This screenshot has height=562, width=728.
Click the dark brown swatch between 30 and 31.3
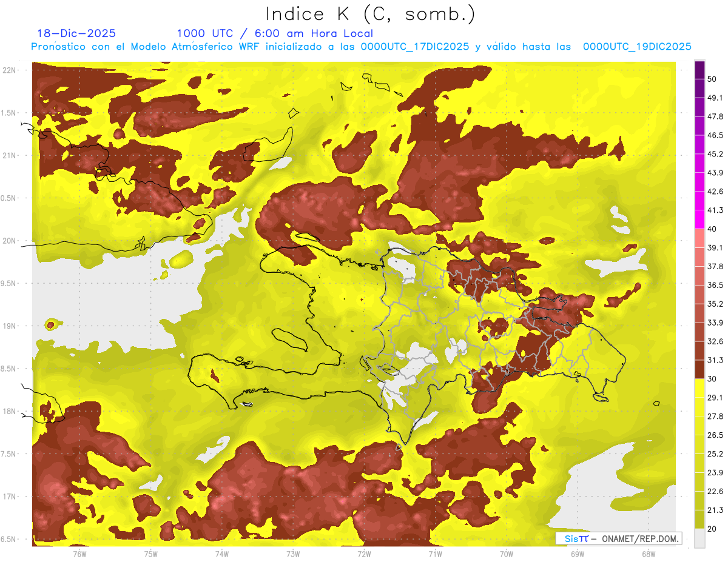click(x=699, y=369)
